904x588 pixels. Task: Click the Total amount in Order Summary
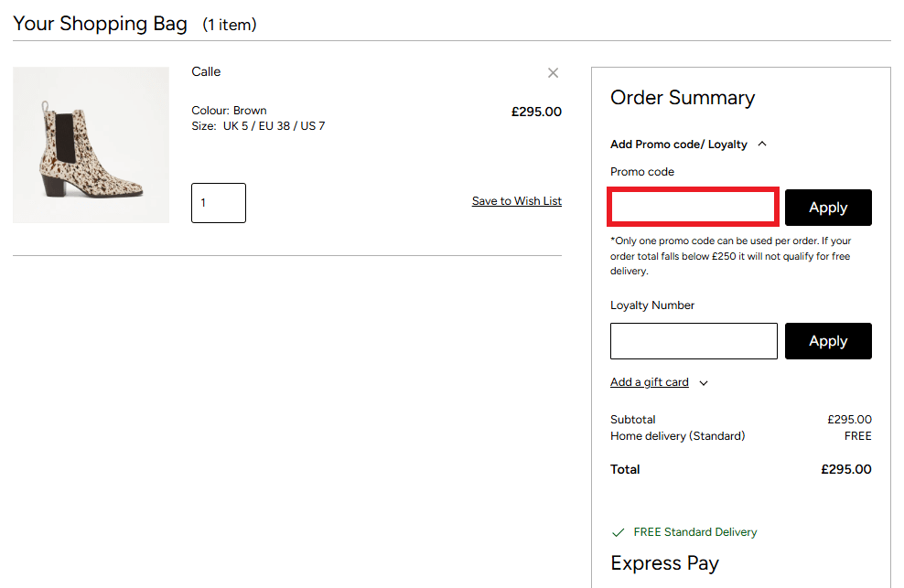tap(845, 469)
